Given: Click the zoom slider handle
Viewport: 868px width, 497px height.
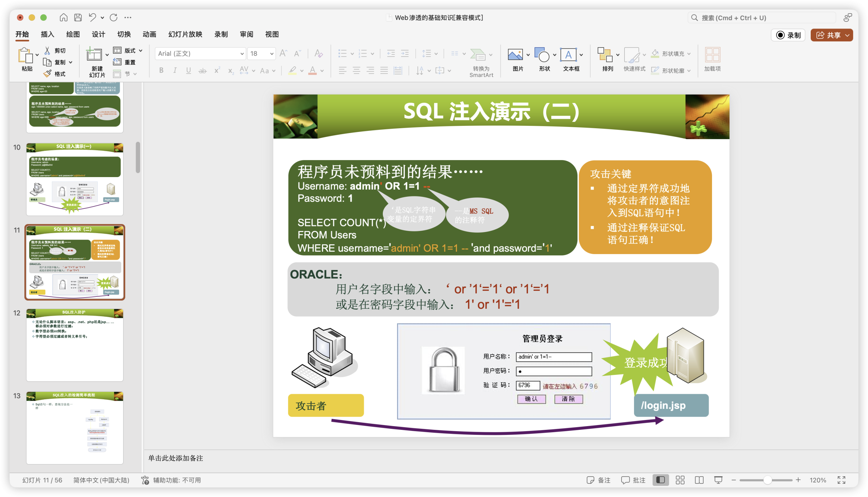Looking at the screenshot, I should click(767, 480).
